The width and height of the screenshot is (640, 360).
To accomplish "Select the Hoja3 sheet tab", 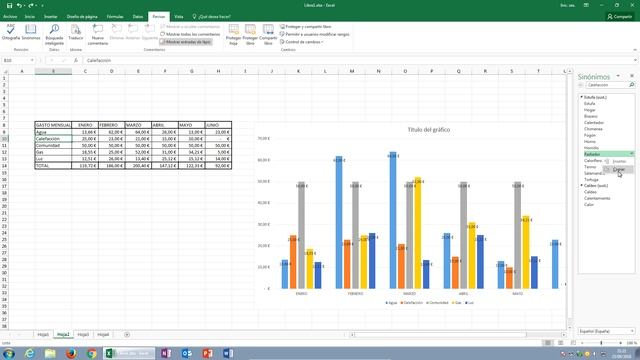I will point(83,335).
